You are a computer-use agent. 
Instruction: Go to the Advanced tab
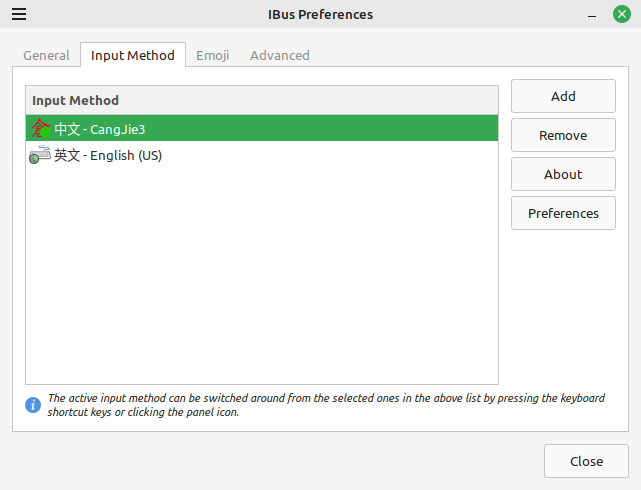point(280,56)
